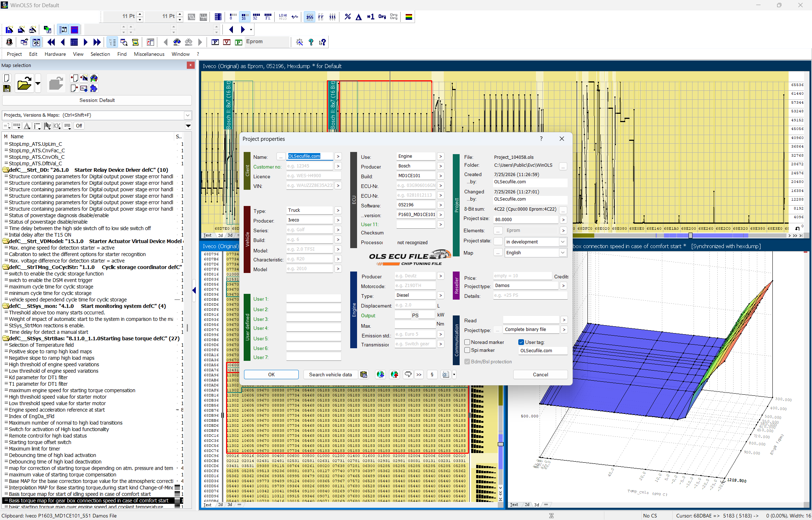Viewport: 812px width, 520px height.
Task: Click the blue puzzle piece plugin icon
Action: click(94, 89)
